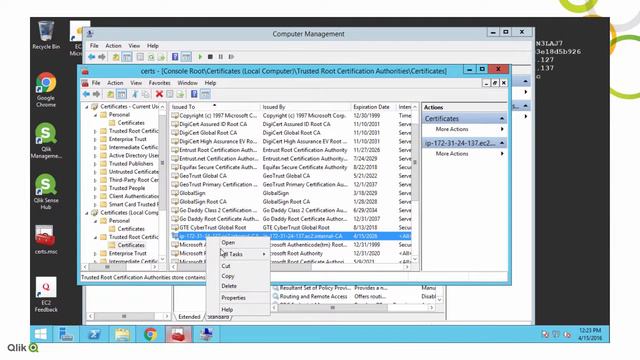Choose Cut in the context menu

(x=238, y=266)
